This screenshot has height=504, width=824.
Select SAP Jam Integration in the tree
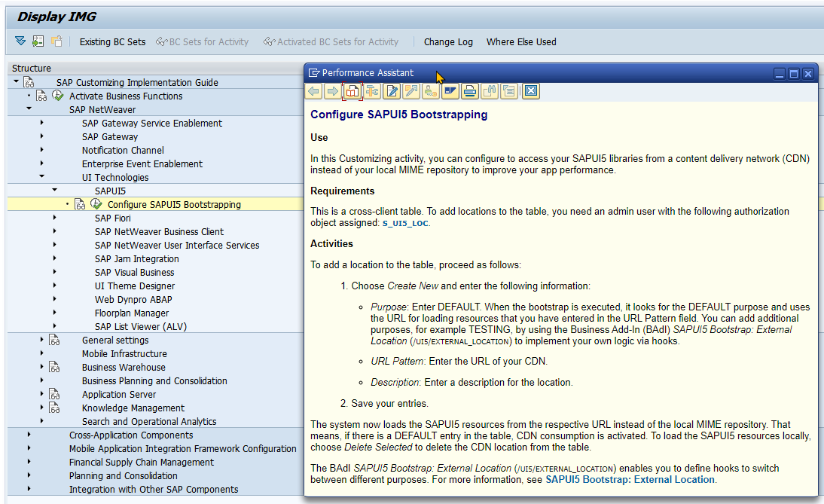tap(137, 258)
